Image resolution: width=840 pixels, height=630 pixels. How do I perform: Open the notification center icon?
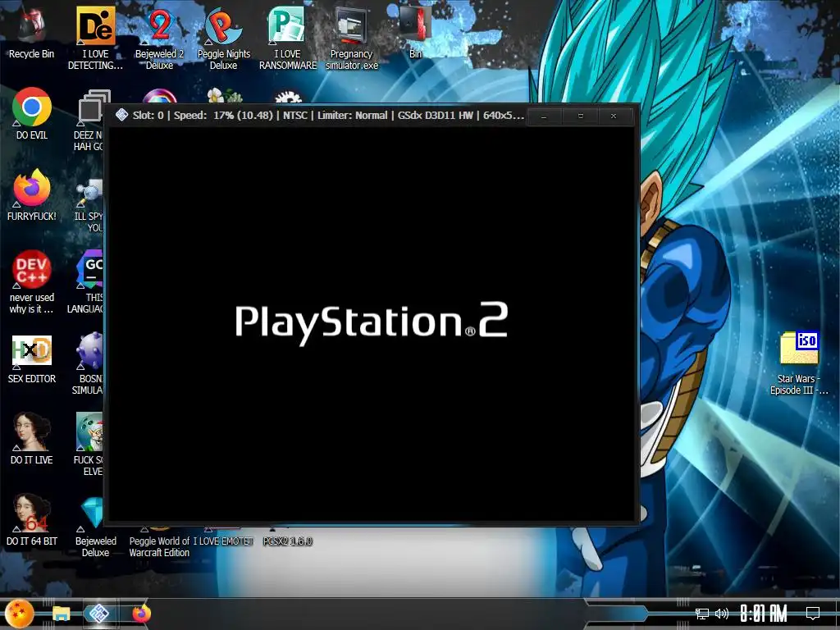813,614
